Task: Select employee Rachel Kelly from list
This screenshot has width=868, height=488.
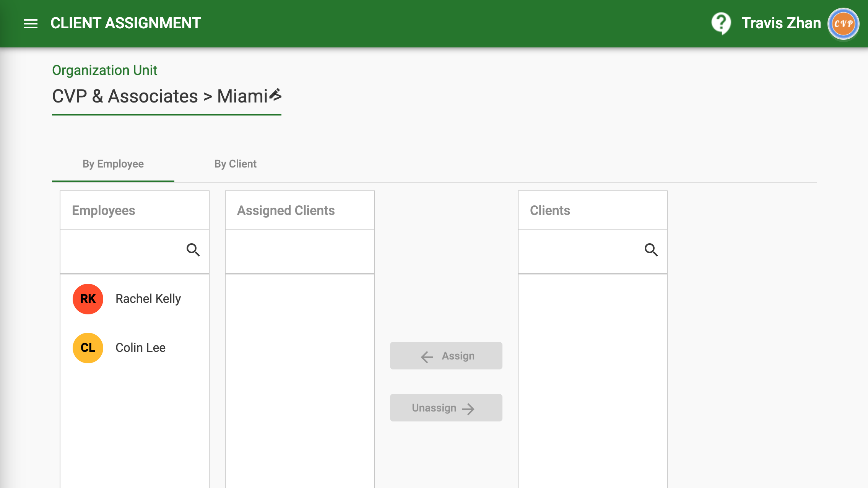Action: (148, 299)
